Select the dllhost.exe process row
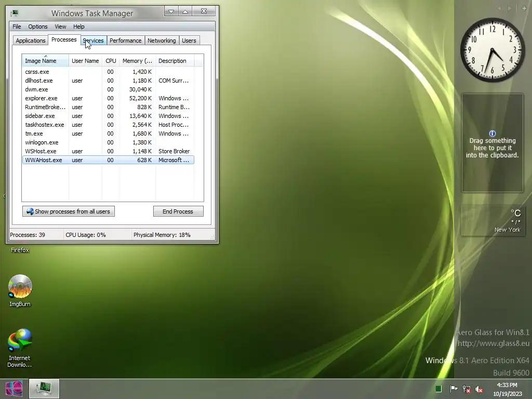532x399 pixels. coord(108,81)
